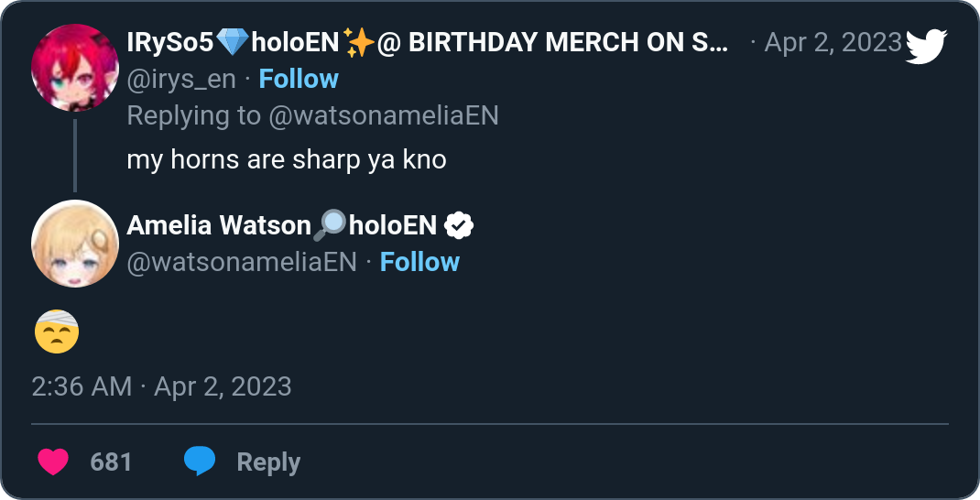Viewport: 980px width, 500px height.
Task: Like the tweet with the heart icon
Action: pyautogui.click(x=53, y=462)
